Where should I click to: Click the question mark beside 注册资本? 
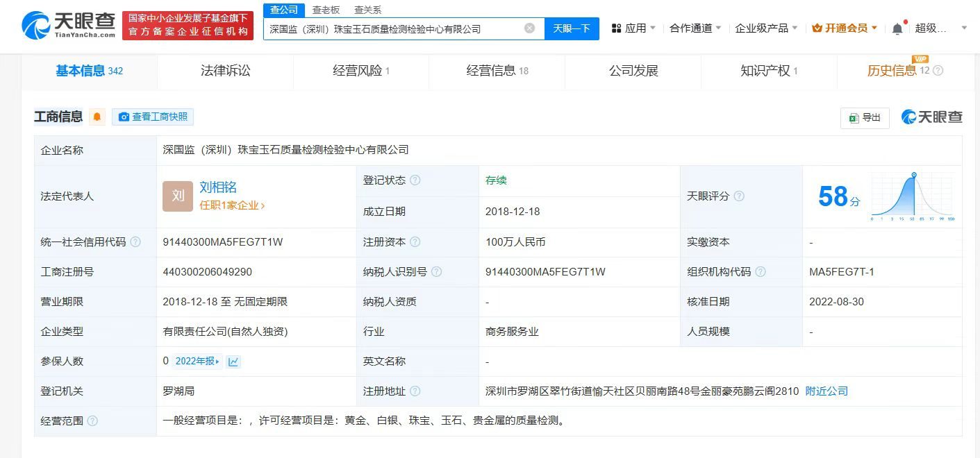point(413,242)
